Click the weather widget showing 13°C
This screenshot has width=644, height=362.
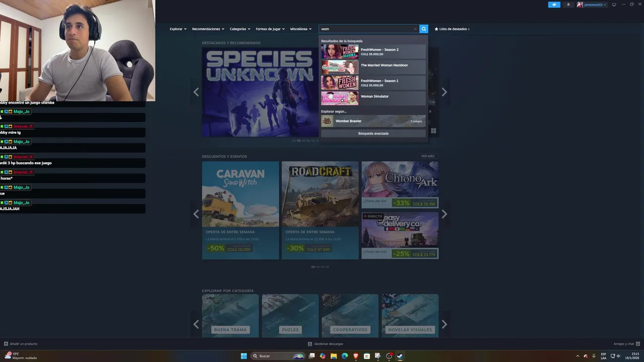(20, 356)
